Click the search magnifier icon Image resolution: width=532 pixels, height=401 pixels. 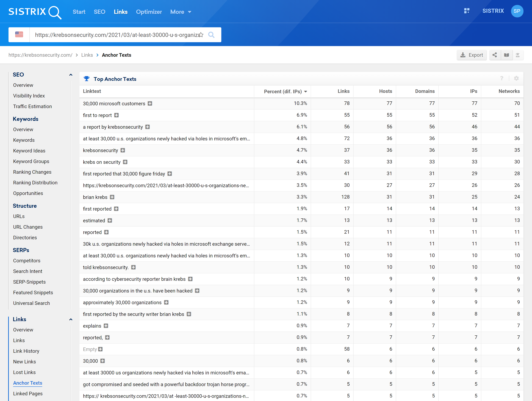pyautogui.click(x=211, y=35)
